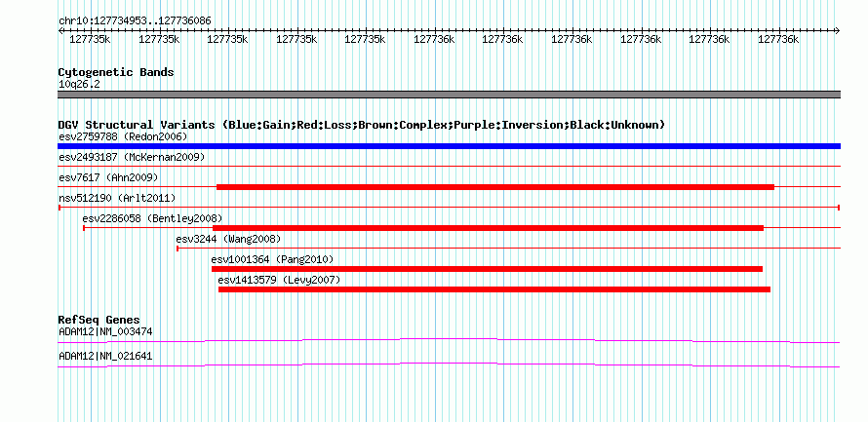Viewport: 868px width, 422px height.
Task: Click the thin red esv2493187 variant line
Action: pos(449,166)
